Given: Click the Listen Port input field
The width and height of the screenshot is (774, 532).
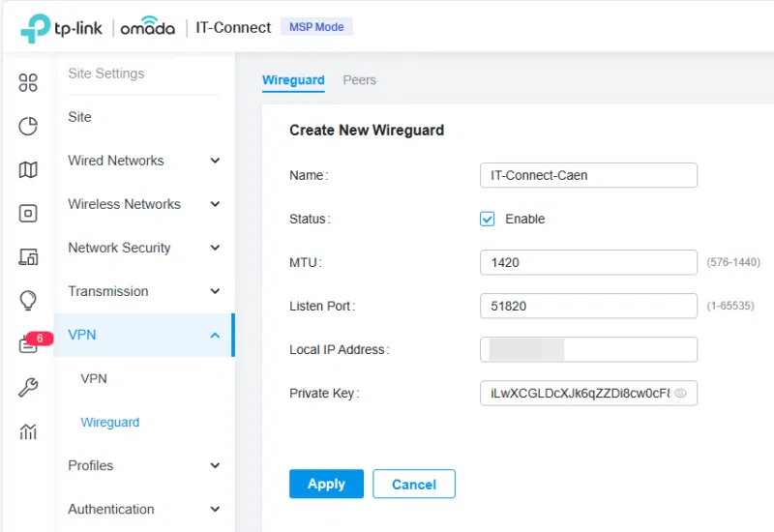Looking at the screenshot, I should point(588,306).
